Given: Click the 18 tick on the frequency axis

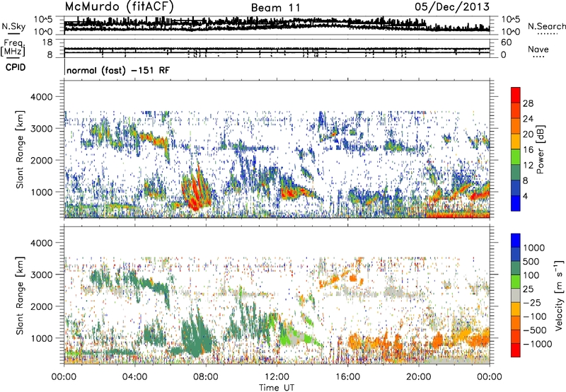Looking at the screenshot, I should coord(47,42).
